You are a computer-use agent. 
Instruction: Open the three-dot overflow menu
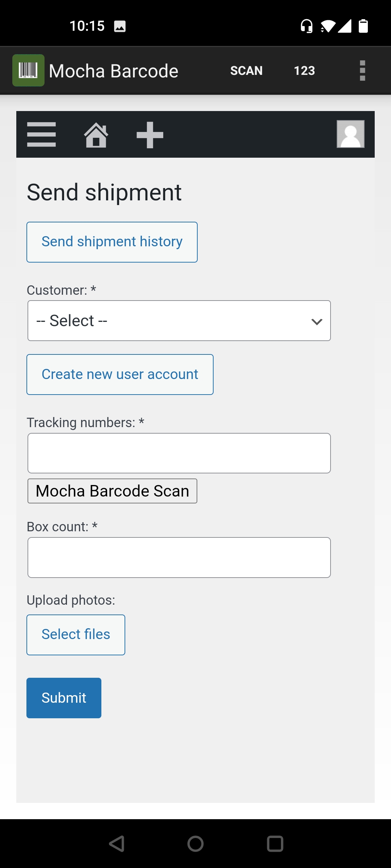362,71
